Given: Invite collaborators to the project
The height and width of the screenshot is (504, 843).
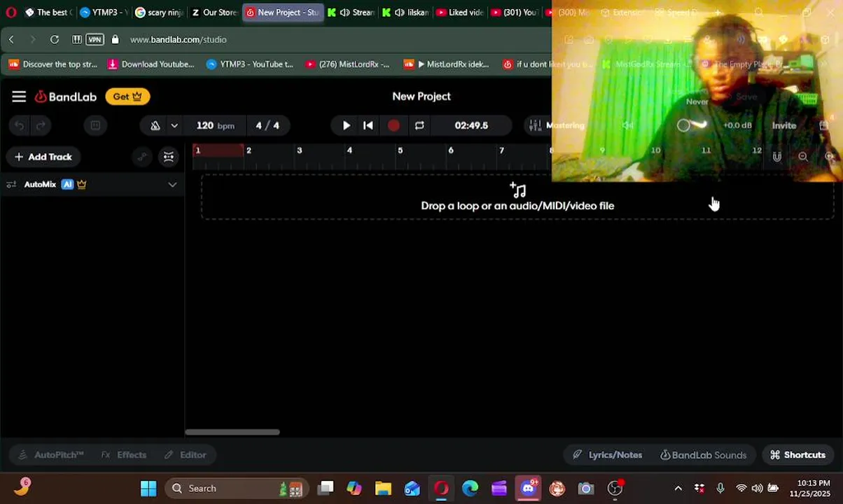Looking at the screenshot, I should pos(784,125).
